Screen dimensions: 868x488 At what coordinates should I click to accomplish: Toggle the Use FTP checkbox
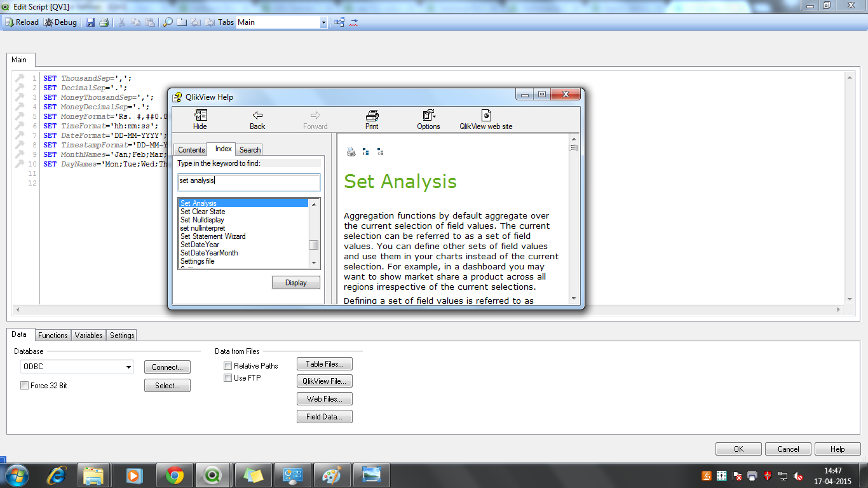[227, 377]
